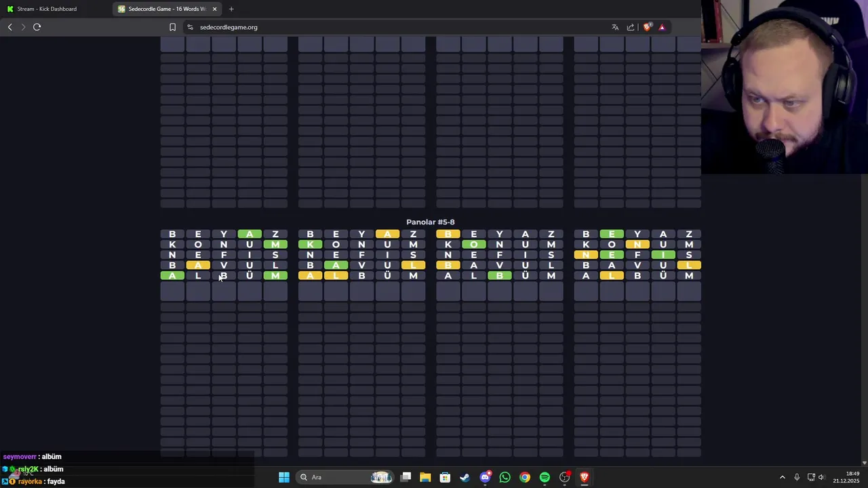Screen dimensions: 868x488
Task: Open File Explorer from the taskbar
Action: [x=425, y=477]
